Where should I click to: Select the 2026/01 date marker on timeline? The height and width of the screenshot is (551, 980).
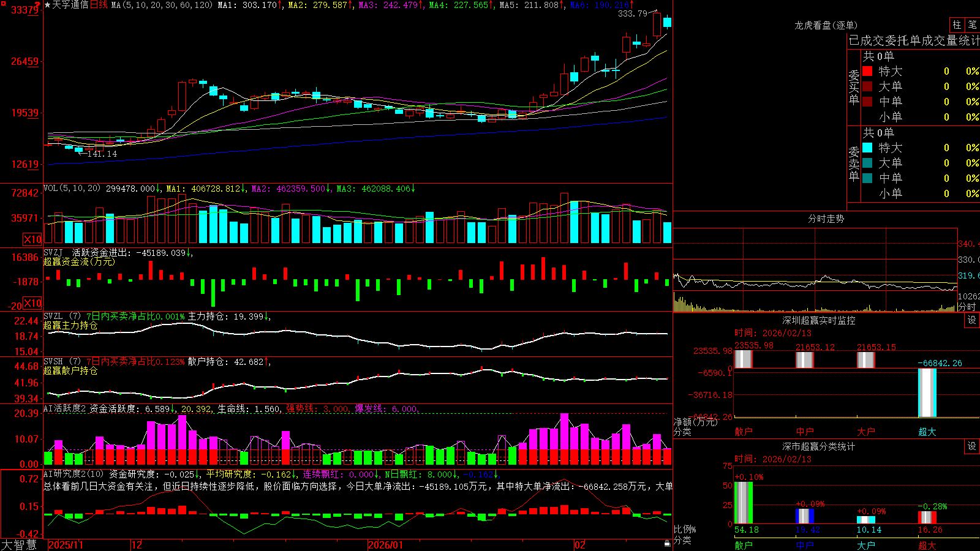point(386,545)
